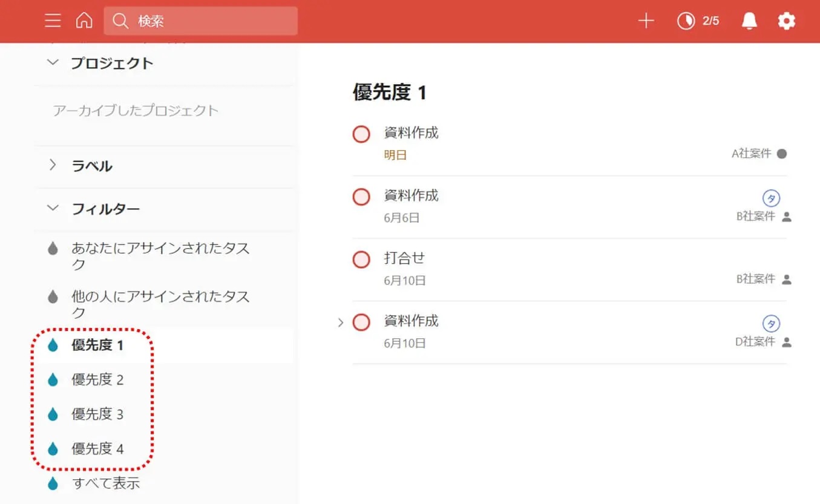
Task: Complete the 資料作成 task due 6月6日
Action: point(361,197)
